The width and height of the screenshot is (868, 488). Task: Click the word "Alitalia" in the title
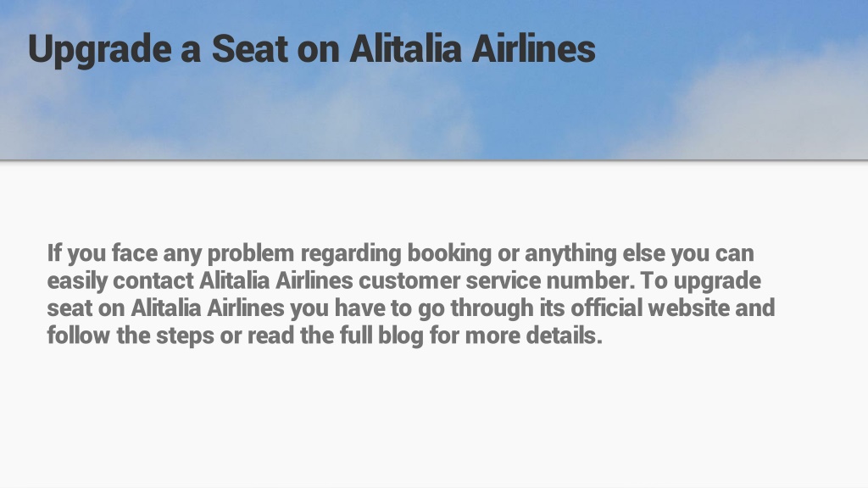coord(406,48)
